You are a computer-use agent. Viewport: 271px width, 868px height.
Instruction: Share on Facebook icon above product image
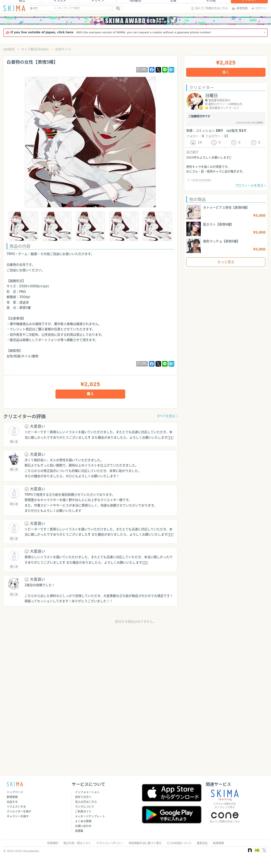coord(152,70)
